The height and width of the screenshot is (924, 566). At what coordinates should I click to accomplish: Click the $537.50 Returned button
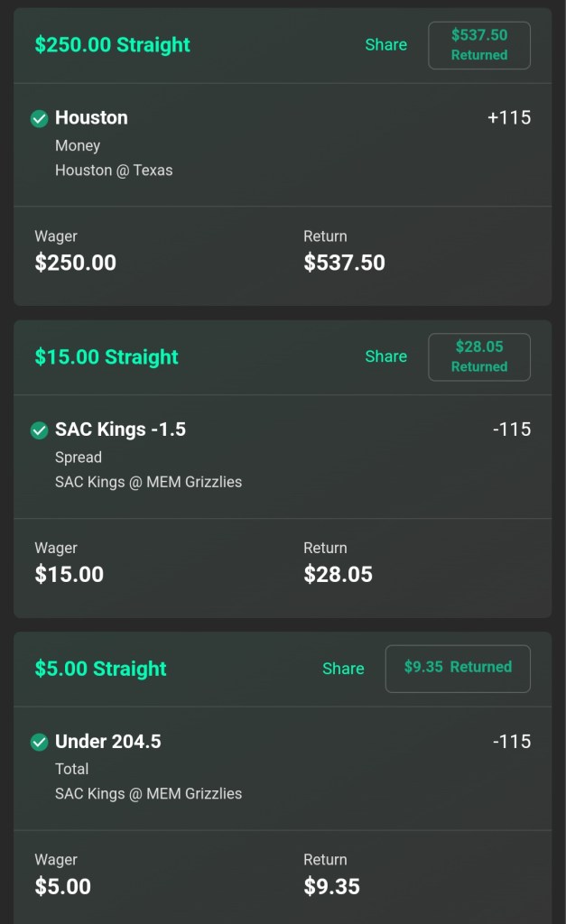478,45
